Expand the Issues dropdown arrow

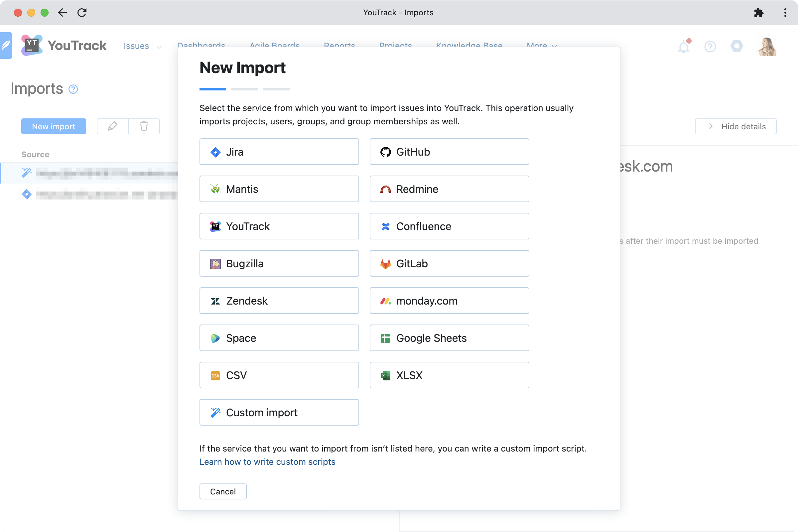(x=159, y=47)
